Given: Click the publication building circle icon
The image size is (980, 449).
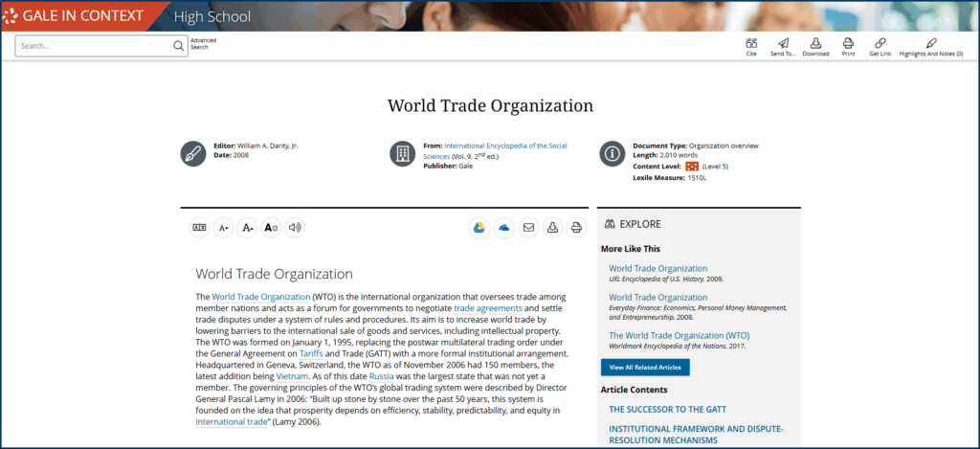Looking at the screenshot, I should 403,154.
